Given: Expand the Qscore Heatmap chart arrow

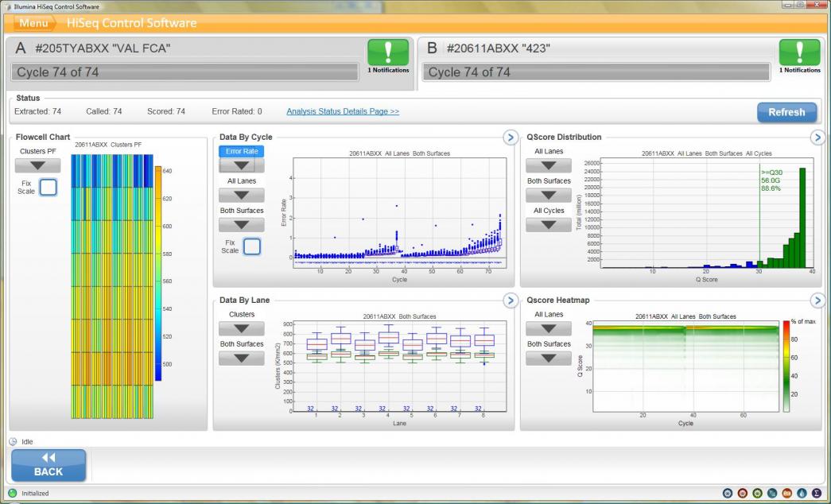Looking at the screenshot, I should click(817, 300).
